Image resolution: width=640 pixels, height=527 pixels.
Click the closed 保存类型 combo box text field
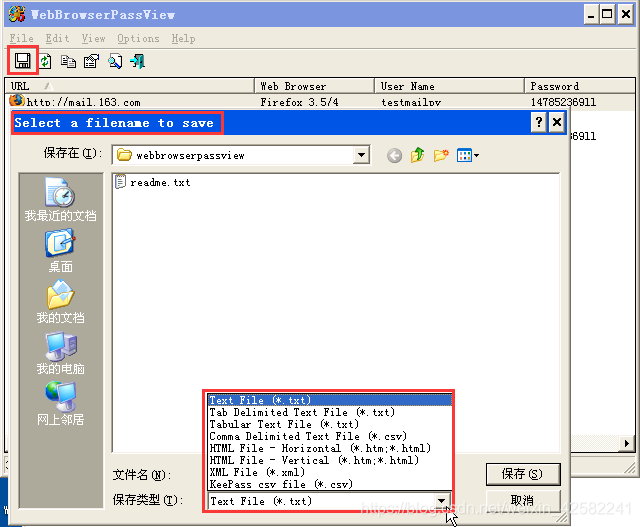click(321, 501)
